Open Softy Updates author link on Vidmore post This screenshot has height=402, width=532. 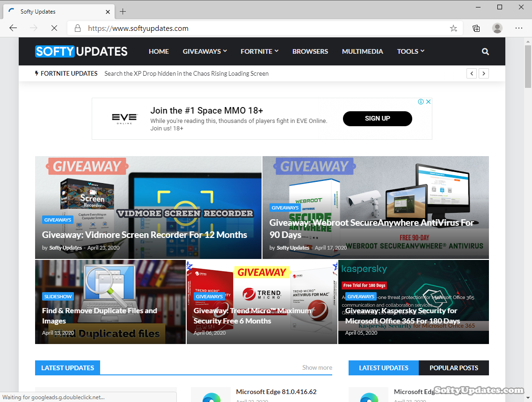point(66,248)
